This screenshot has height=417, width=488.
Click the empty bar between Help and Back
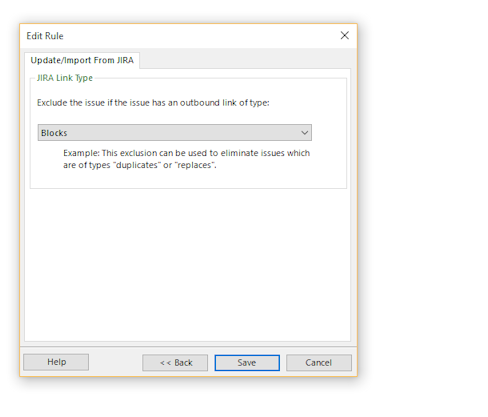(115, 362)
